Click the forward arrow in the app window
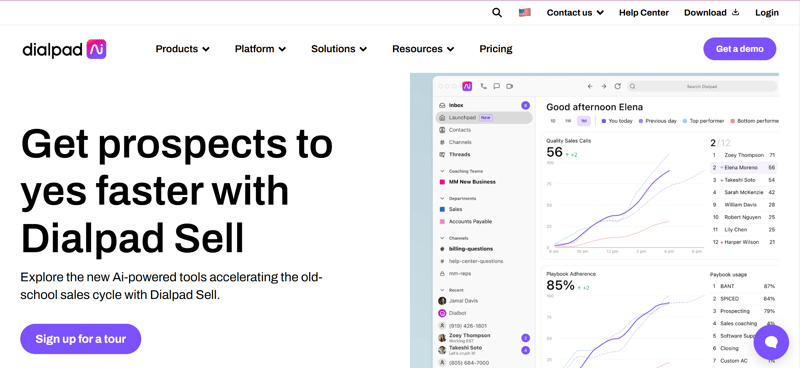This screenshot has width=800, height=368. coord(604,86)
